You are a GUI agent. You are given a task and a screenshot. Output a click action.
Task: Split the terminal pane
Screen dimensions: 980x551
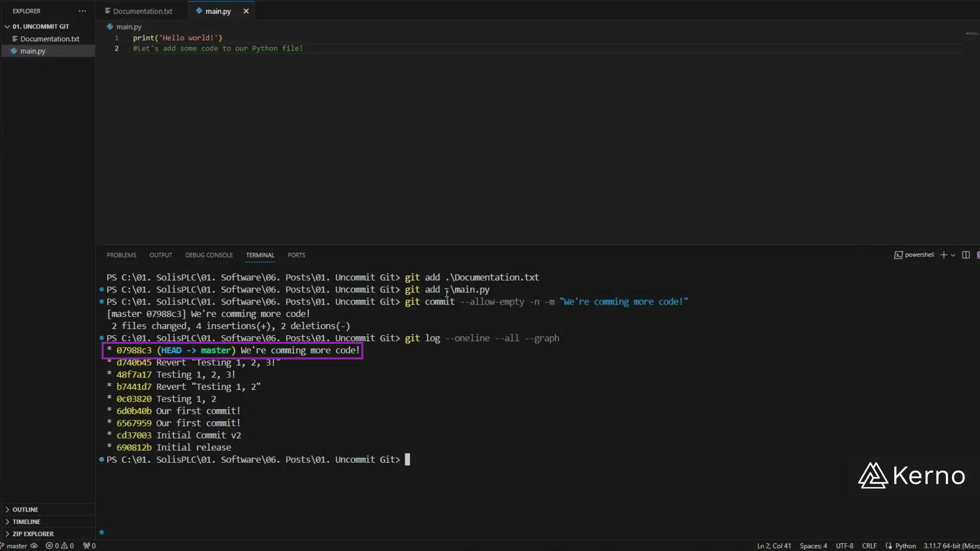tap(966, 255)
